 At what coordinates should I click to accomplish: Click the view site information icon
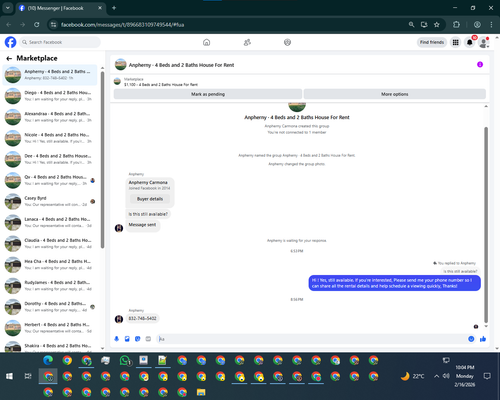53,25
